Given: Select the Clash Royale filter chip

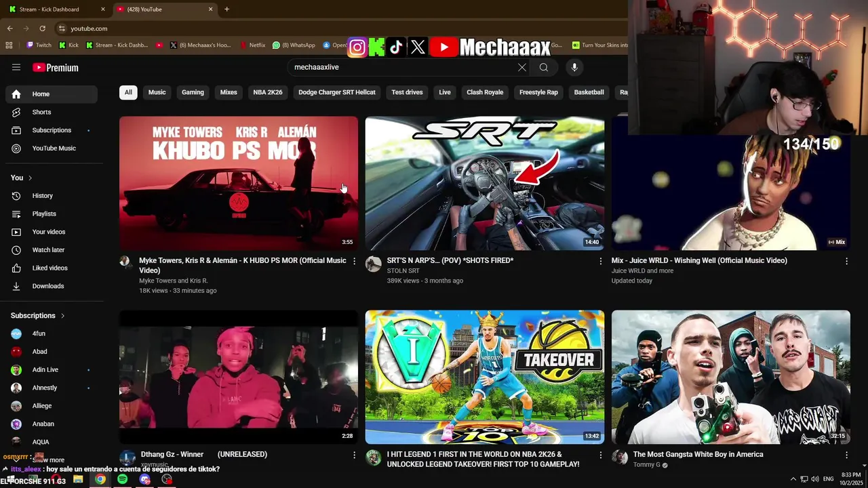Looking at the screenshot, I should [x=485, y=92].
